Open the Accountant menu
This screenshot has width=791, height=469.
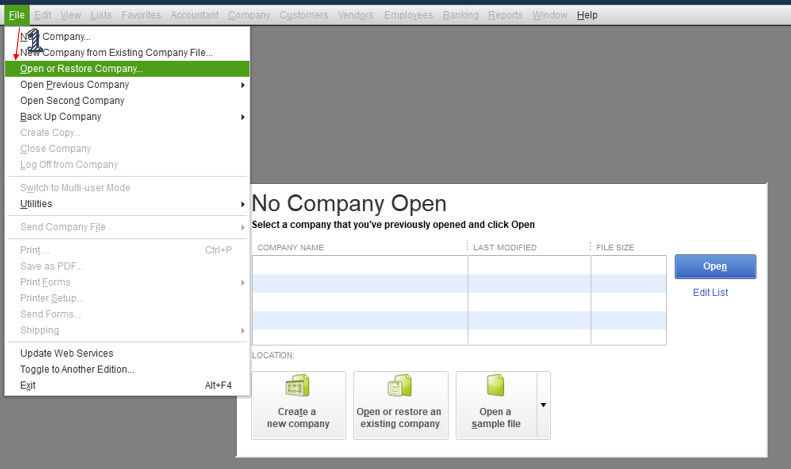tap(195, 15)
